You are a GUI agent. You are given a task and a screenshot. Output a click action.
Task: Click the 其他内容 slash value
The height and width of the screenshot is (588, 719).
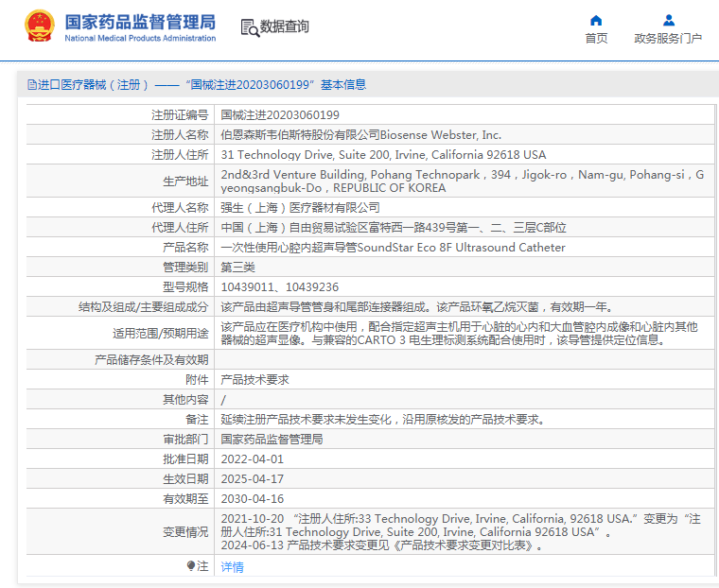pyautogui.click(x=223, y=400)
